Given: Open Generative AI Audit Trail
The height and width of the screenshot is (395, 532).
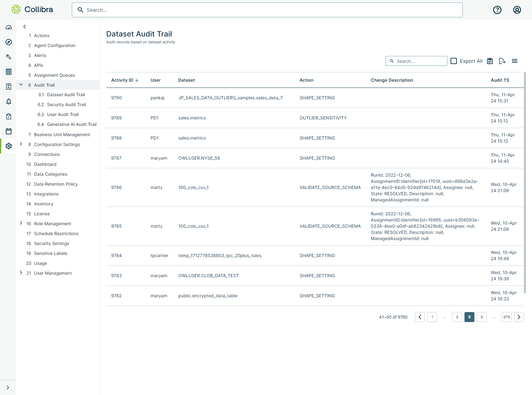Looking at the screenshot, I should [72, 124].
